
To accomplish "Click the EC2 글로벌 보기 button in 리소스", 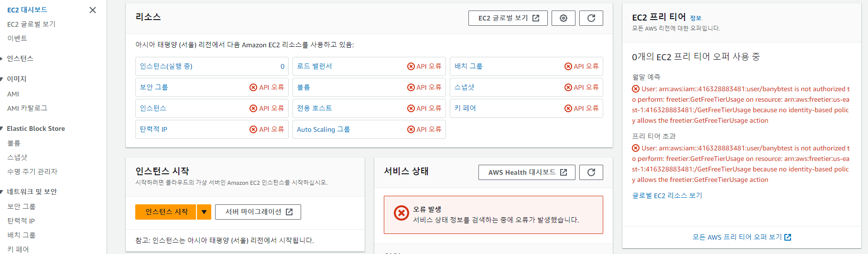I will [x=508, y=18].
